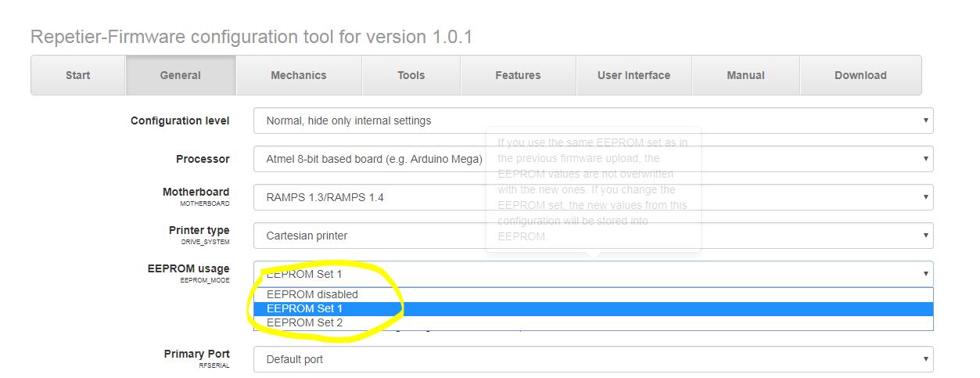The height and width of the screenshot is (378, 980).
Task: Click the EEPROM usage field label
Action: click(188, 268)
